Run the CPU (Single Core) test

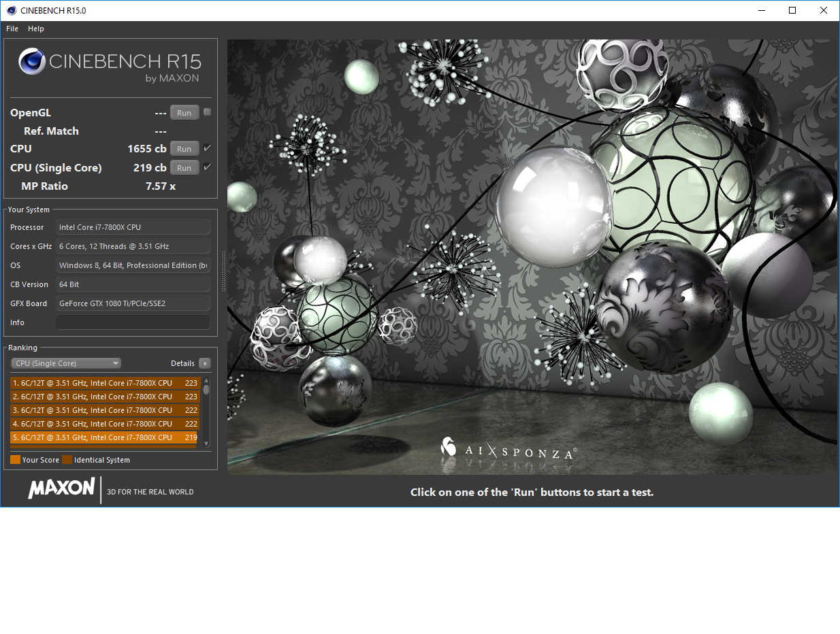pos(184,168)
